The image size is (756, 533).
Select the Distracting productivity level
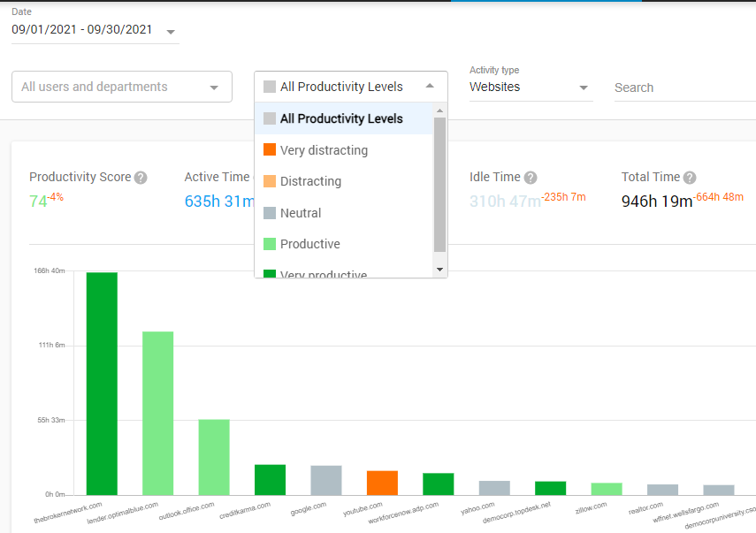point(310,181)
